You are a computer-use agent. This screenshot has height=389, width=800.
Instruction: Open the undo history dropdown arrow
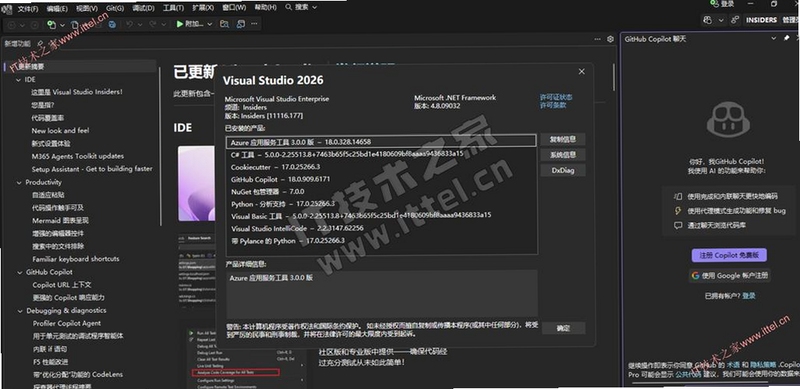click(x=141, y=25)
